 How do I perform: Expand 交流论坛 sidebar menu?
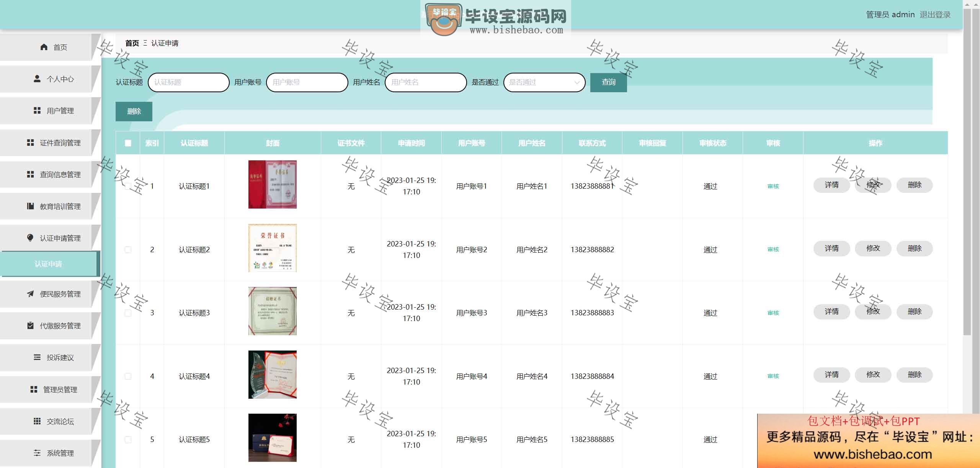point(51,421)
